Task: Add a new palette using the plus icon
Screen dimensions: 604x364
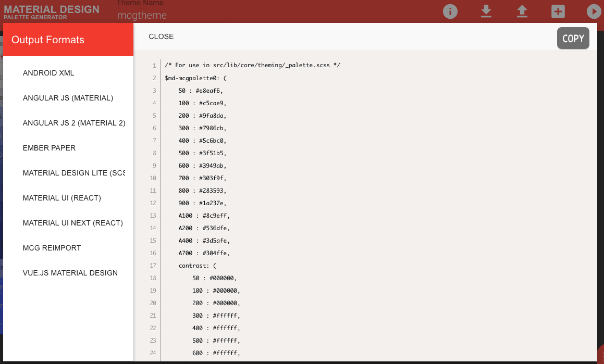Action: point(558,11)
